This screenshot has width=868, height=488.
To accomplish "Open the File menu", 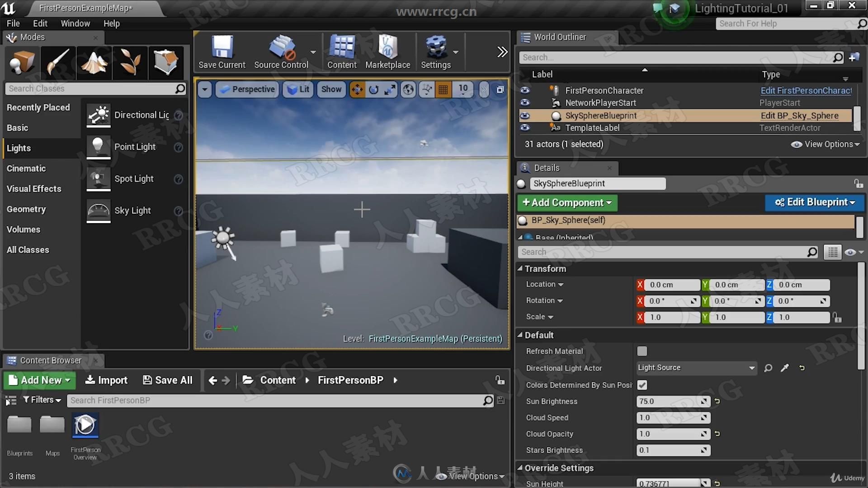I will 13,23.
